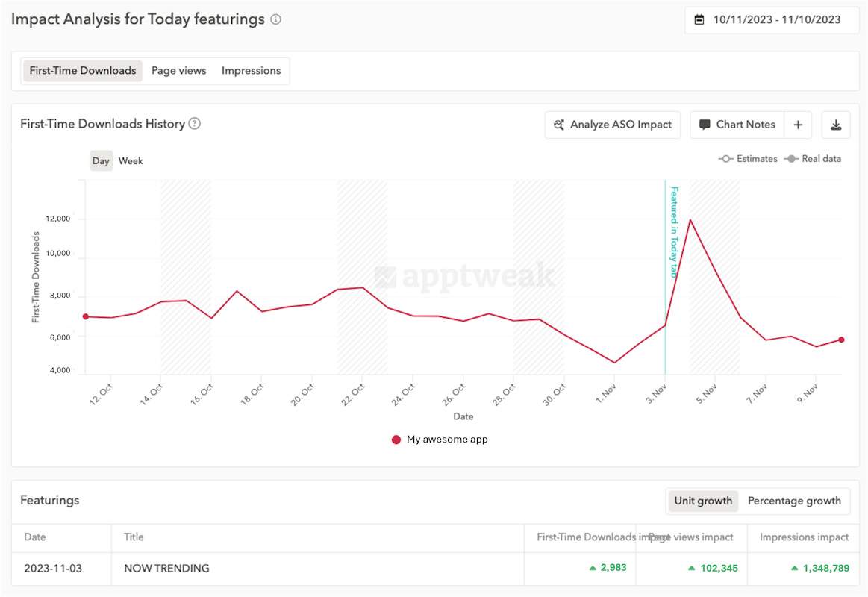Select Day granularity toggle
The width and height of the screenshot is (868, 597).
point(102,161)
